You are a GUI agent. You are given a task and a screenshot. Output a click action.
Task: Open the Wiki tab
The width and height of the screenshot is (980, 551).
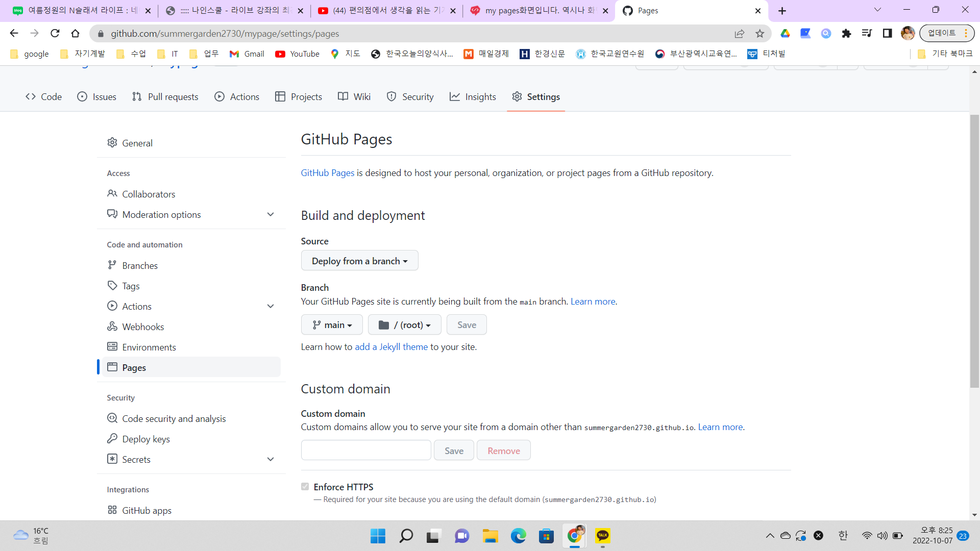tap(354, 97)
